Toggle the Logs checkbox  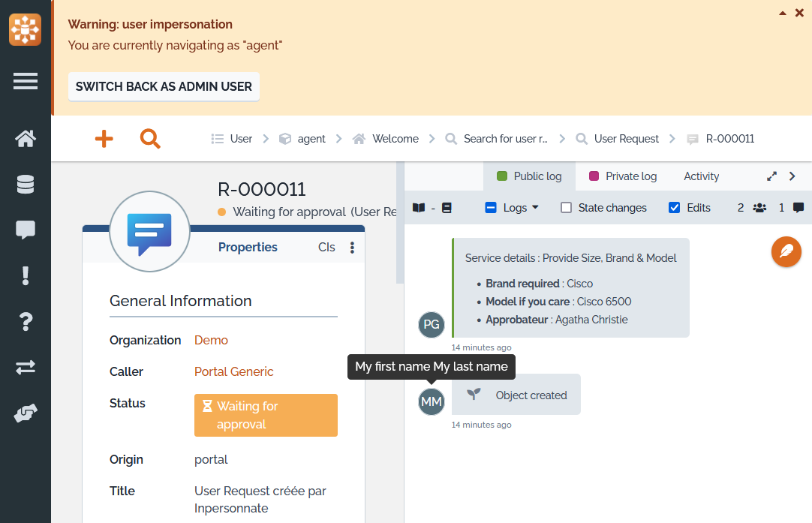tap(491, 208)
